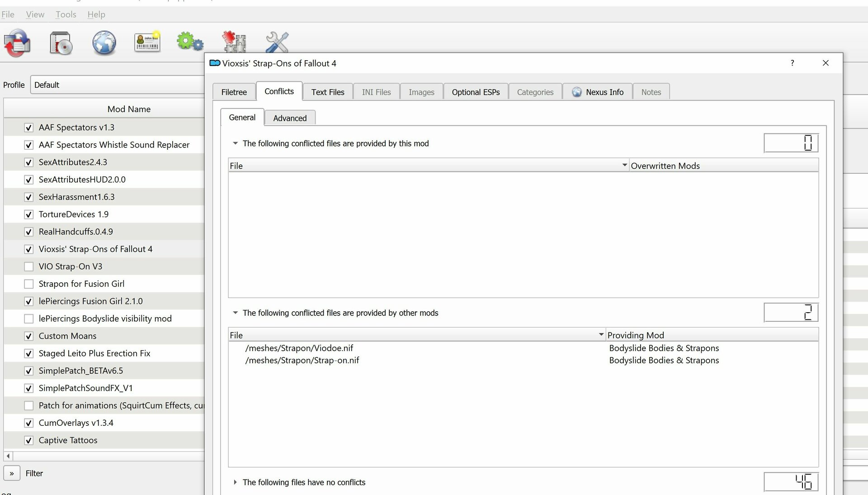Click the Notes tab
Image resolution: width=868 pixels, height=495 pixels.
click(651, 92)
